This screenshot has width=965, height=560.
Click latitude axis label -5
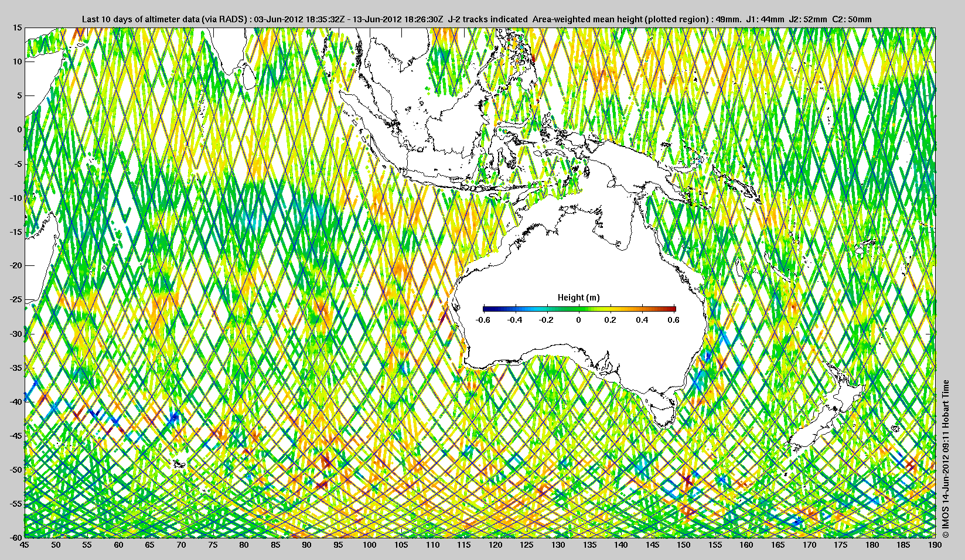click(19, 164)
